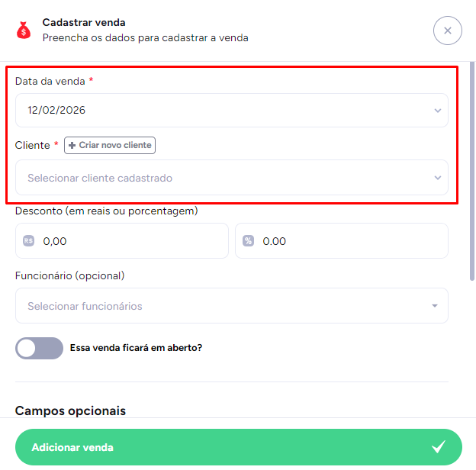
Task: Open the Selecionar funcionários dropdown
Action: [x=221, y=306]
